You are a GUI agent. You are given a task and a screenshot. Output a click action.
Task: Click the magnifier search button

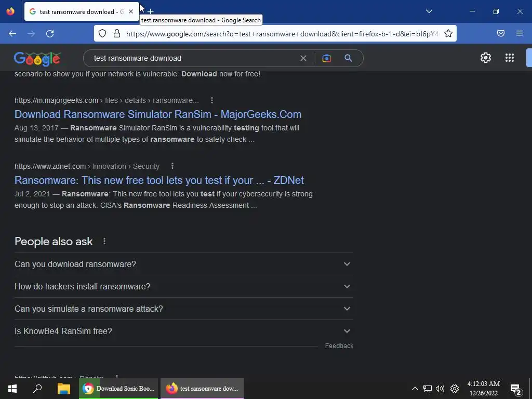coord(348,58)
